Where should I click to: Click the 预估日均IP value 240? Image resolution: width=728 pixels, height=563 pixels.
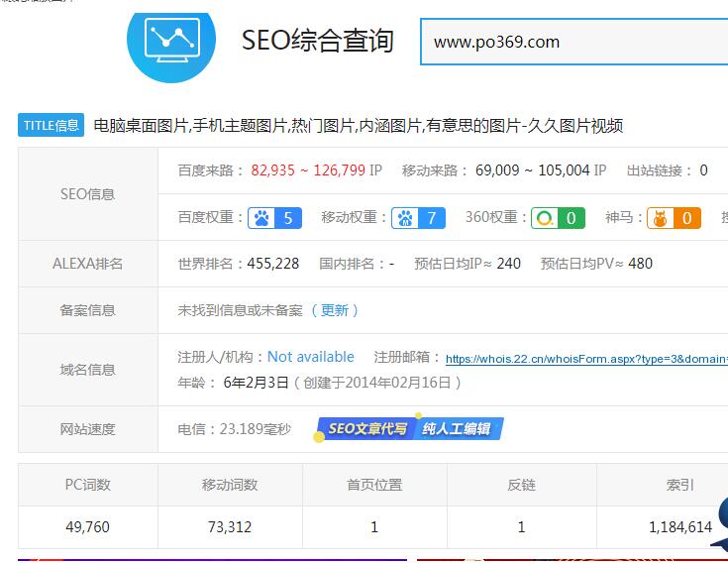coord(508,264)
